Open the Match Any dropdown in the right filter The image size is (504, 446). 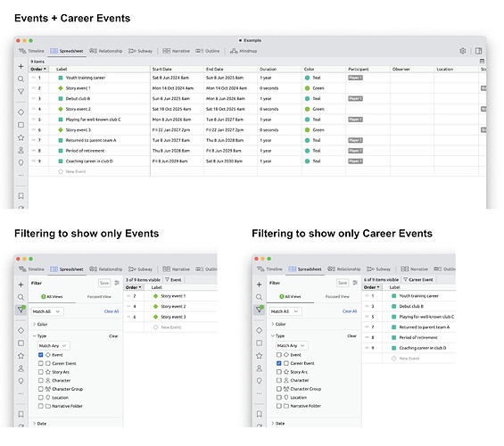(x=292, y=345)
